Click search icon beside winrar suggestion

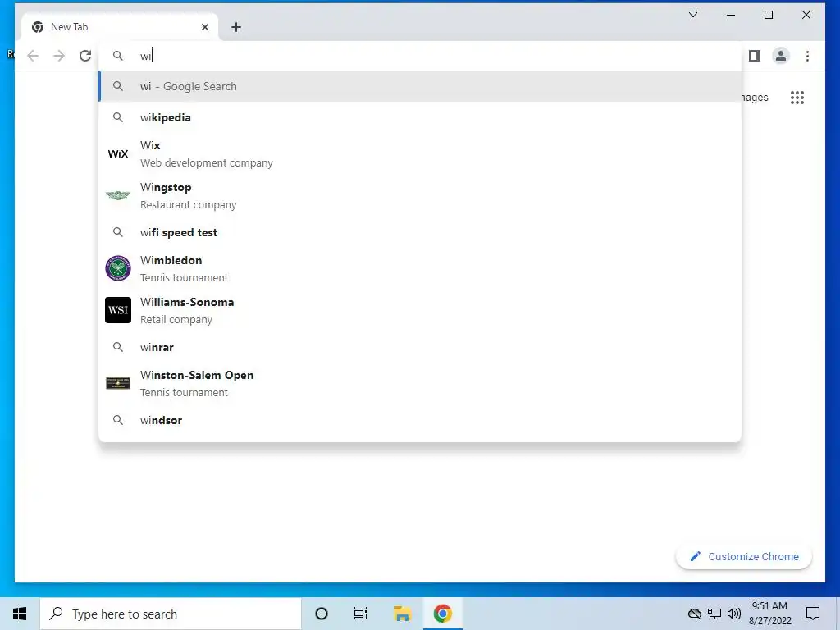(x=118, y=347)
